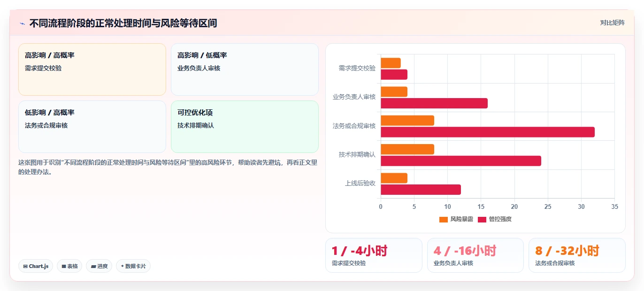Click the x-axis tick label 35
The image size is (644, 291).
pyautogui.click(x=615, y=207)
